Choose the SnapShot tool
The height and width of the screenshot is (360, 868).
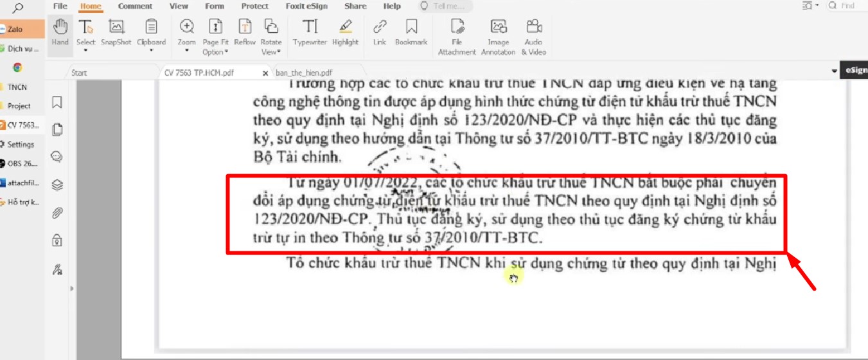[x=116, y=32]
